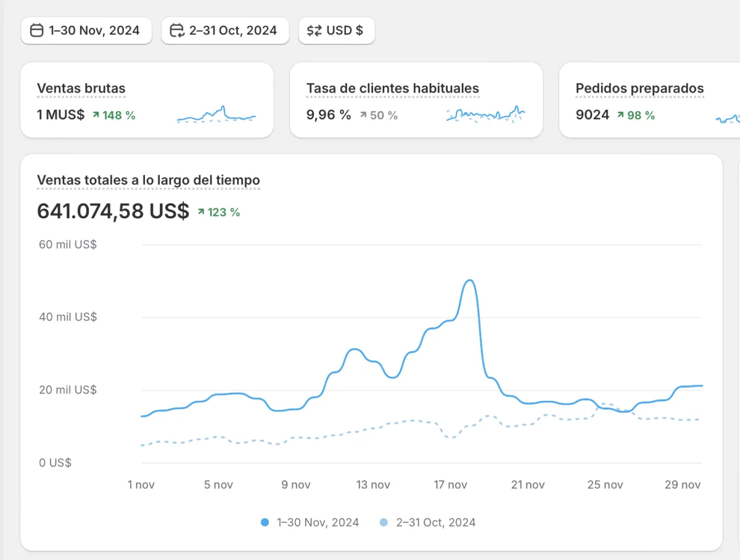Click the 9 nov x-axis label
The width and height of the screenshot is (740, 560).
296,485
